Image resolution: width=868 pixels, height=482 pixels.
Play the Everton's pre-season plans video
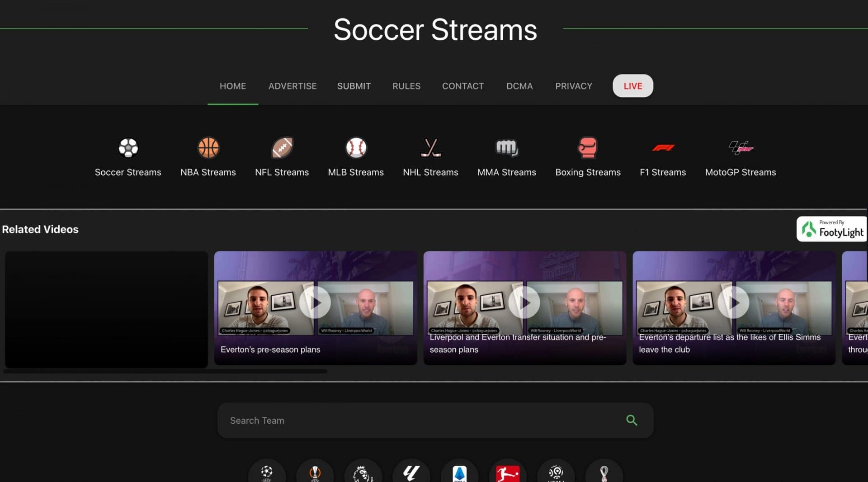click(x=315, y=302)
